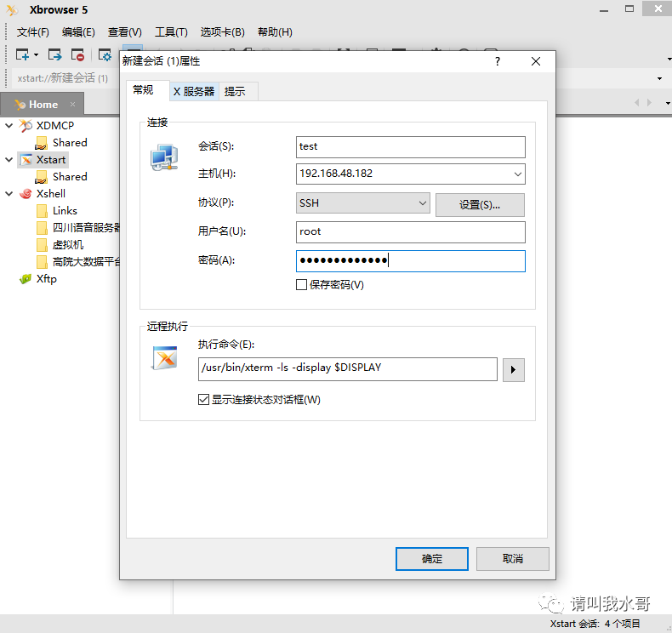The image size is (672, 633).
Task: Switch to the 提示 tab
Action: pos(238,91)
